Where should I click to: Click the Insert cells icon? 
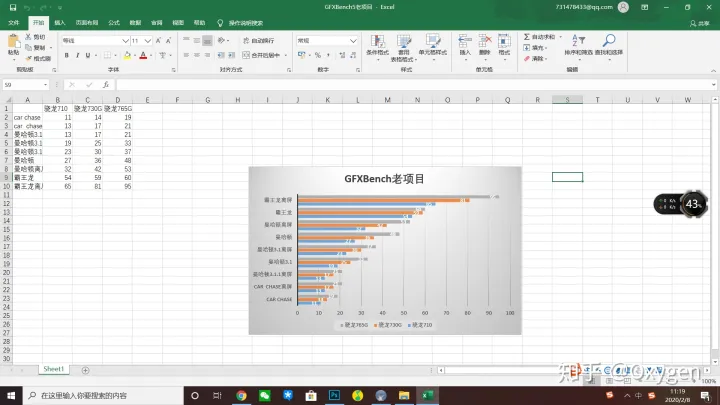click(465, 41)
